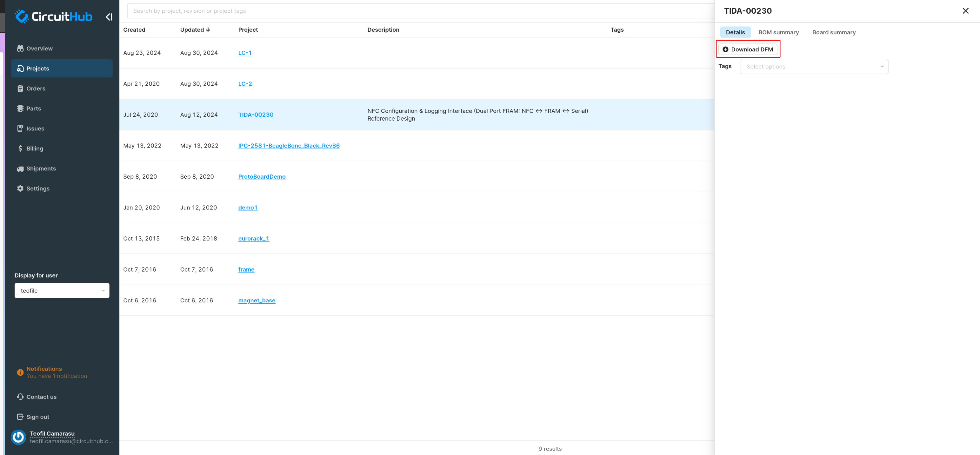Collapse the sidebar panel

pos(109,17)
